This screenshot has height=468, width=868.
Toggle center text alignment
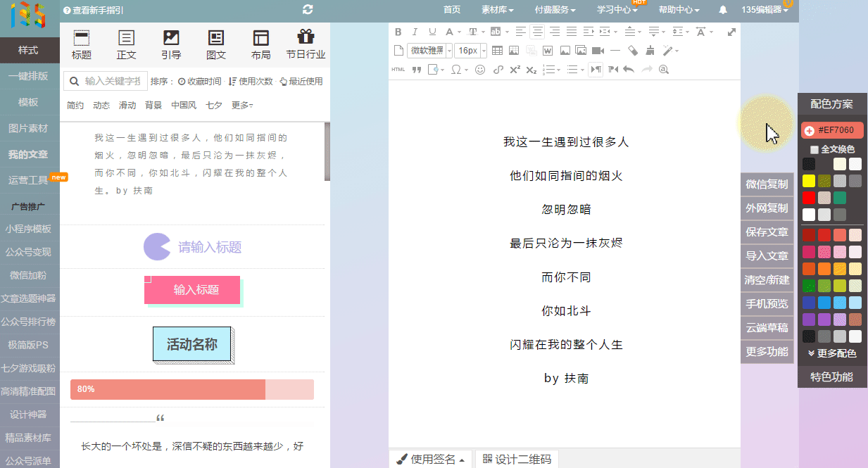537,32
